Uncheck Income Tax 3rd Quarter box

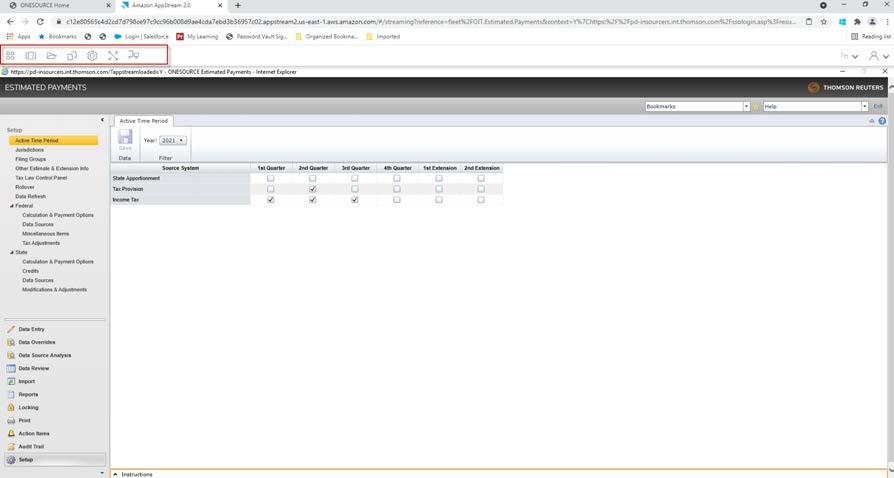(x=355, y=200)
